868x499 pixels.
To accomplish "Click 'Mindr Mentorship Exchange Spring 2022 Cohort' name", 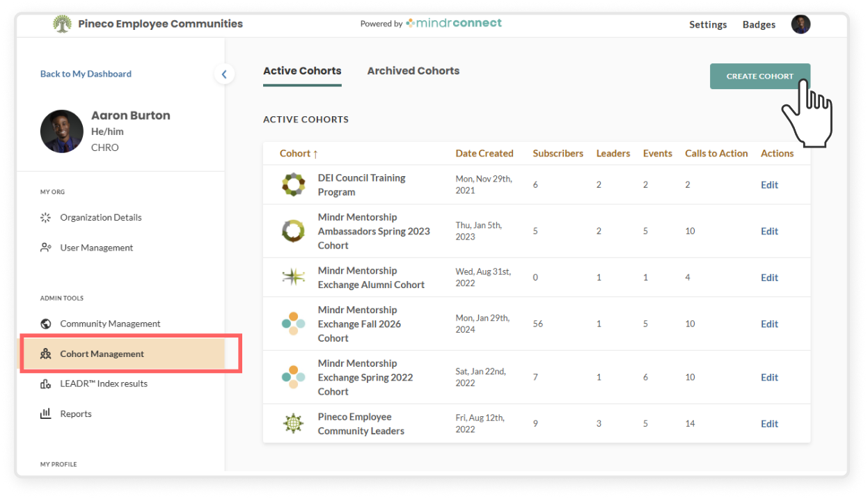I will coord(365,377).
